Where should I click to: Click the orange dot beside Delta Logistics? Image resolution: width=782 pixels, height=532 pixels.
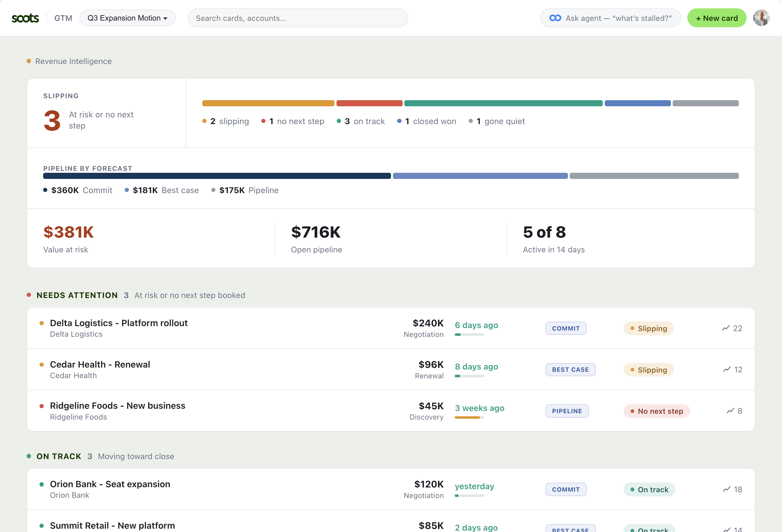click(42, 323)
